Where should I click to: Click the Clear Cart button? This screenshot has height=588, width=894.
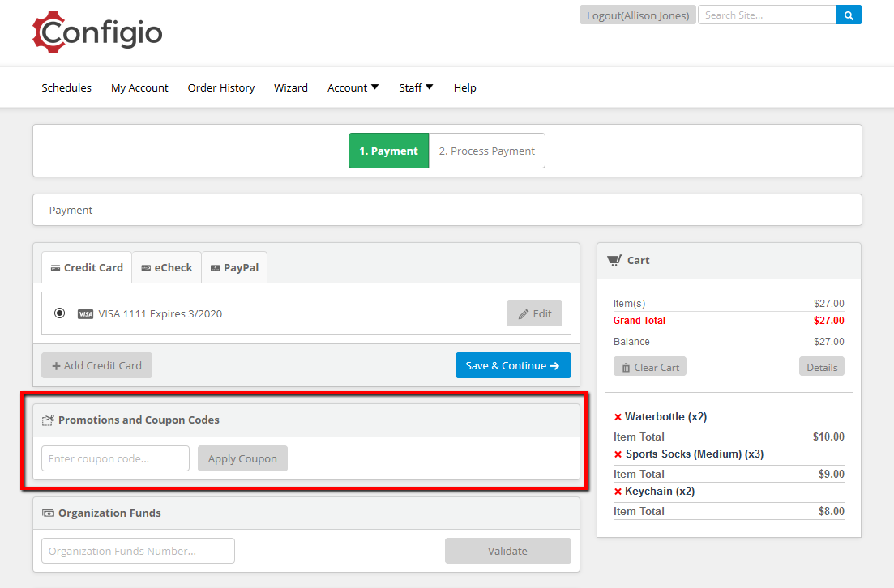click(650, 367)
